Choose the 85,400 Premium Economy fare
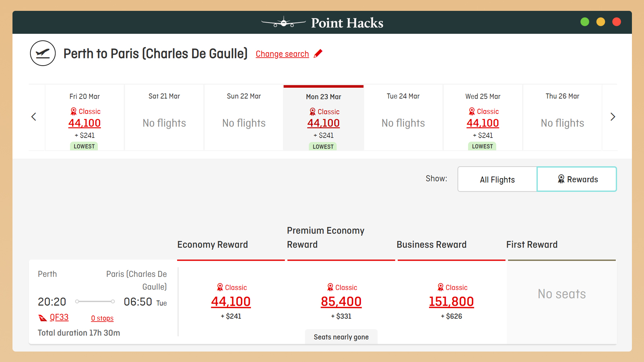644x362 pixels. point(341,302)
